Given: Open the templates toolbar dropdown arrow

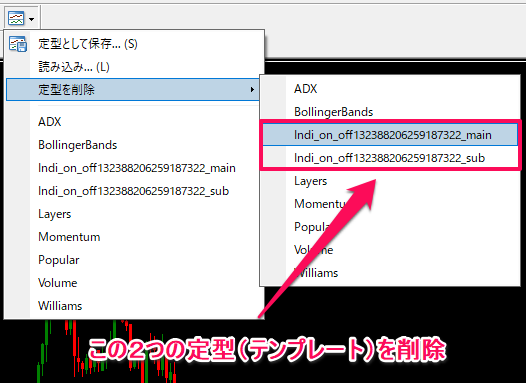Looking at the screenshot, I should coord(32,19).
